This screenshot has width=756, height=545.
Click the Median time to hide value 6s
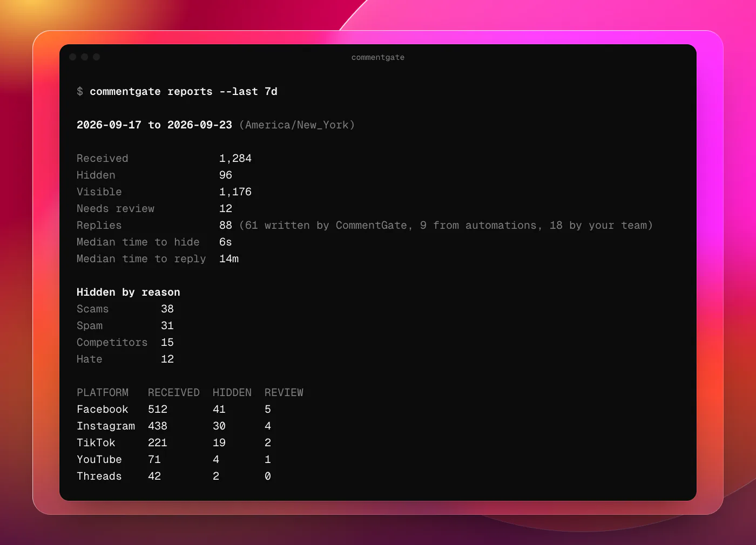(x=226, y=242)
